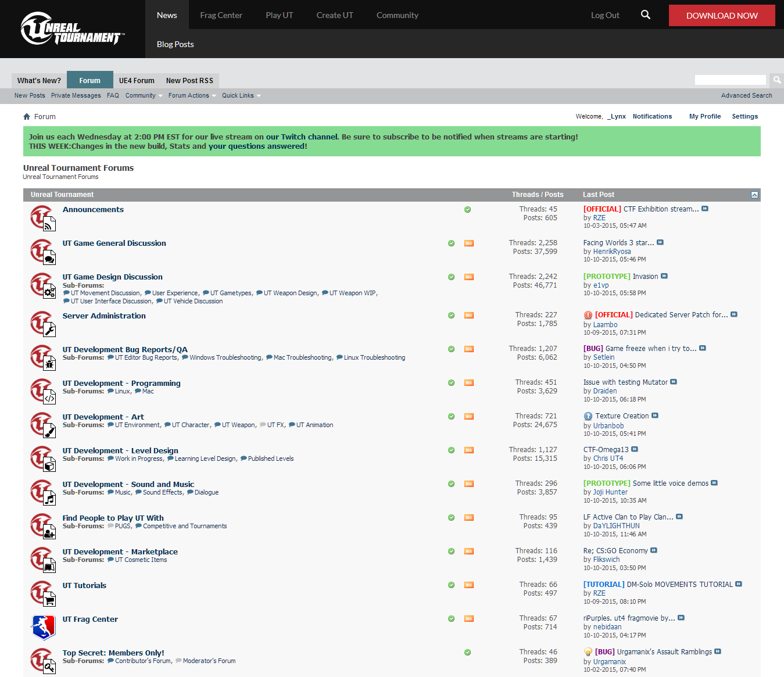The height and width of the screenshot is (677, 784).
Task: Mark Find People to Play as read
Action: coord(452,518)
